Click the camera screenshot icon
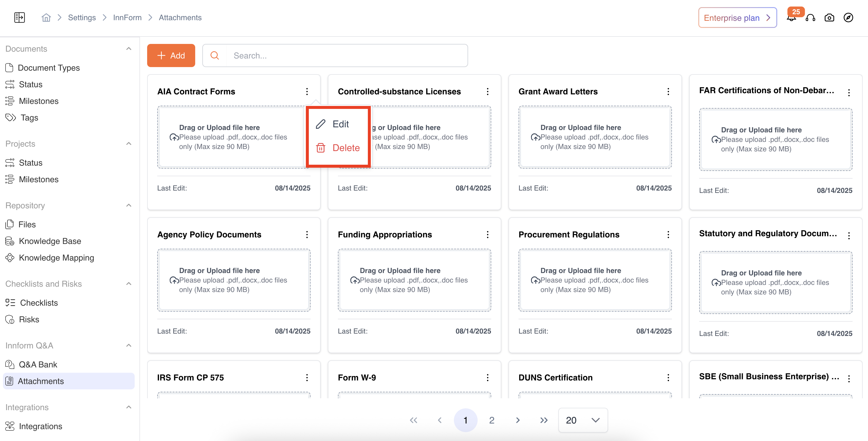 tap(829, 18)
